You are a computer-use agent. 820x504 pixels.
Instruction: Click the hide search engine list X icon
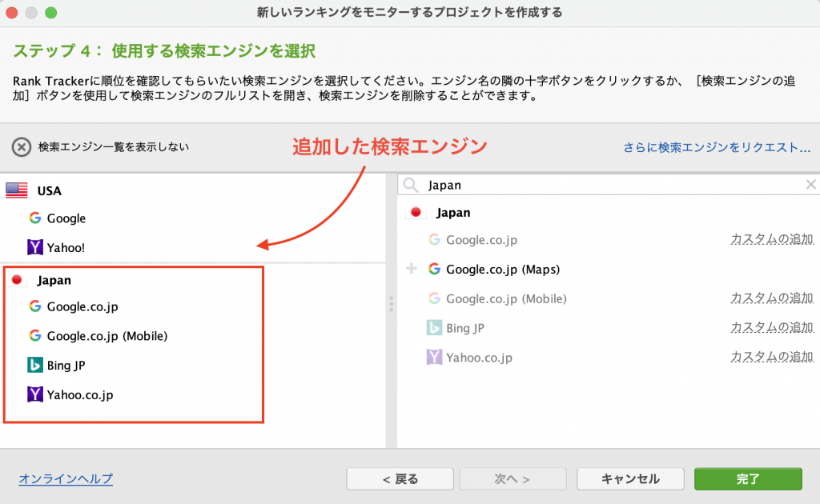[22, 147]
